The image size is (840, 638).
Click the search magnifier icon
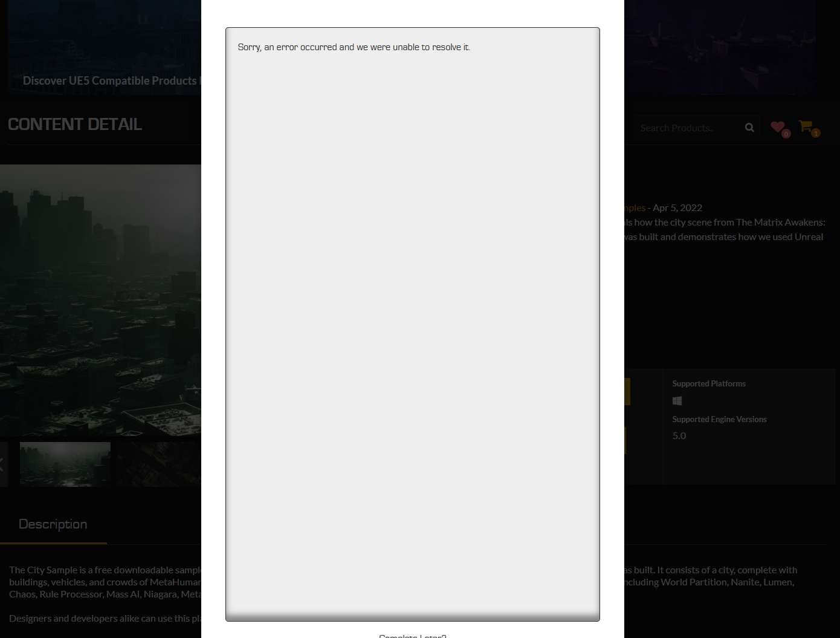pos(749,128)
